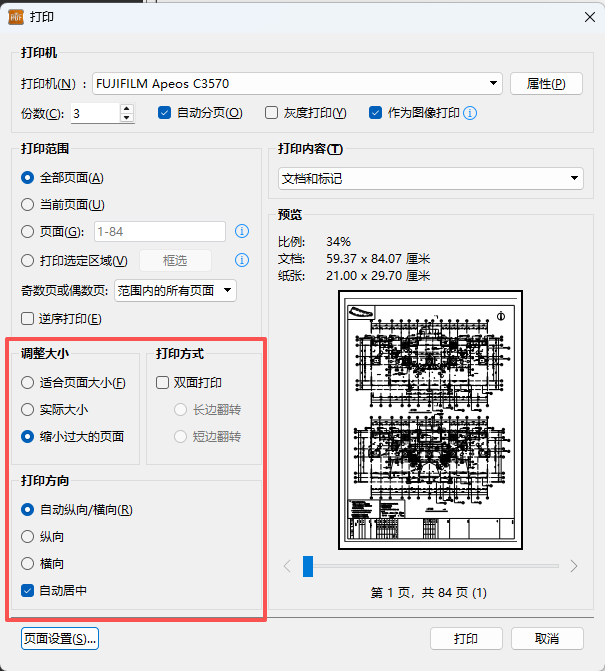Uncheck 自动居中 option
Screen dimensions: 605x671
(x=28, y=590)
